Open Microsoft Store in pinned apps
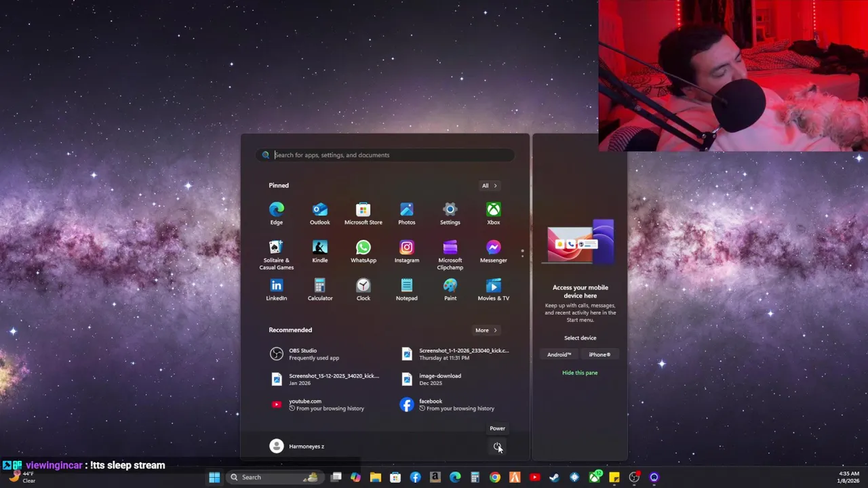The width and height of the screenshot is (868, 488). [x=363, y=213]
